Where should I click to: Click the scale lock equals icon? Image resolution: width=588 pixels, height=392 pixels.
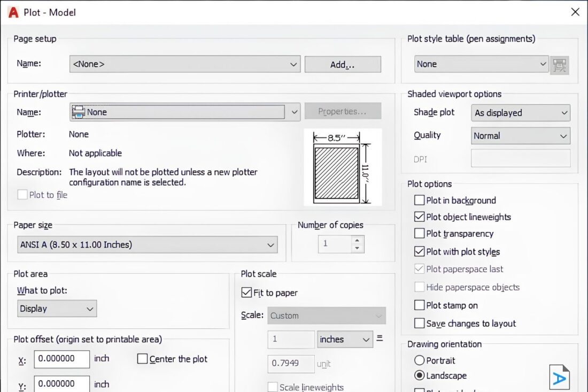coord(380,338)
